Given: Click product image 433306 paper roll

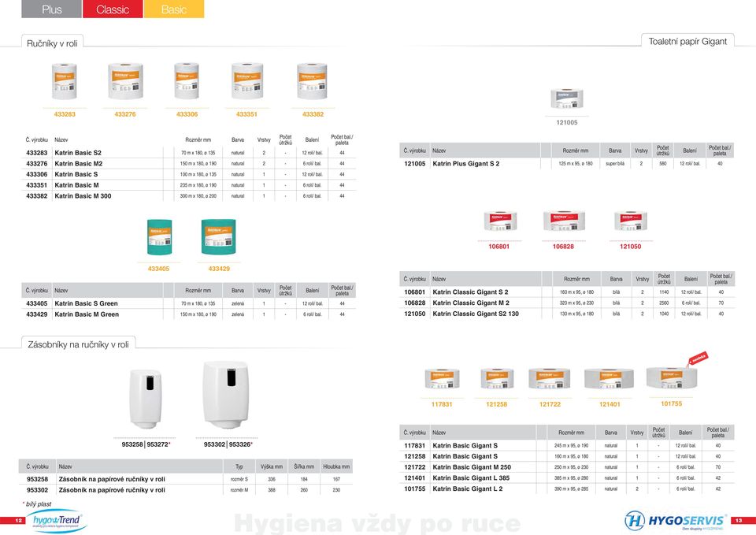Looking at the screenshot, I should (x=187, y=81).
